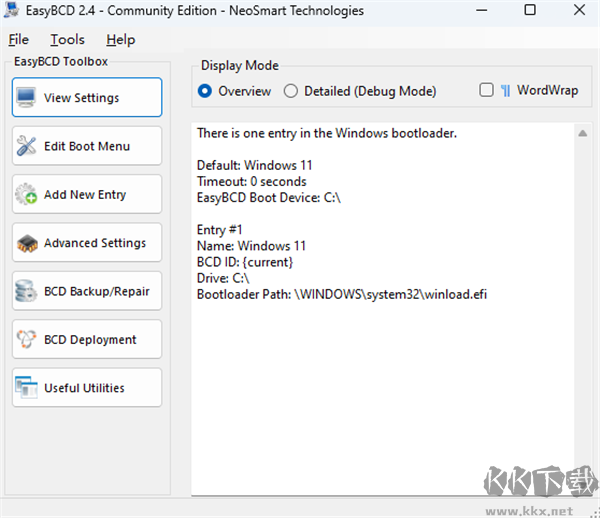Click the 'Entry #1' line

pyautogui.click(x=219, y=230)
